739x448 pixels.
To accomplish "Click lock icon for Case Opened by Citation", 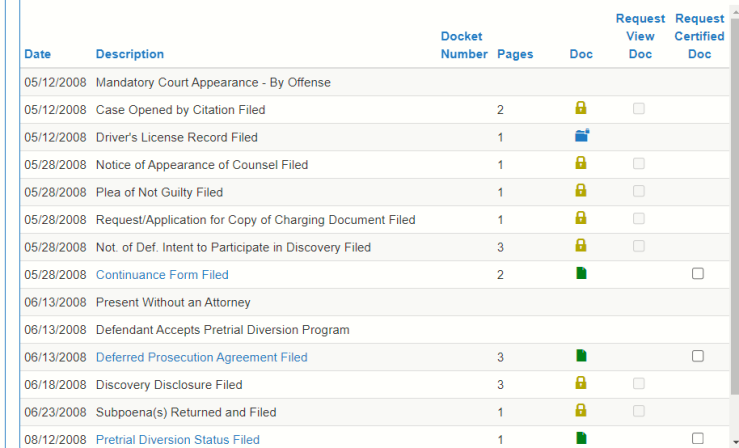I will pos(581,109).
